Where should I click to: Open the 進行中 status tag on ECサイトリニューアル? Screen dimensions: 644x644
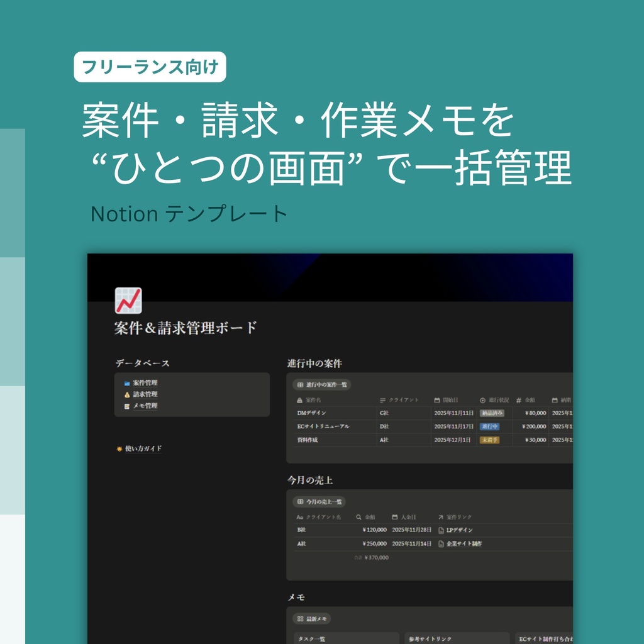click(x=489, y=426)
